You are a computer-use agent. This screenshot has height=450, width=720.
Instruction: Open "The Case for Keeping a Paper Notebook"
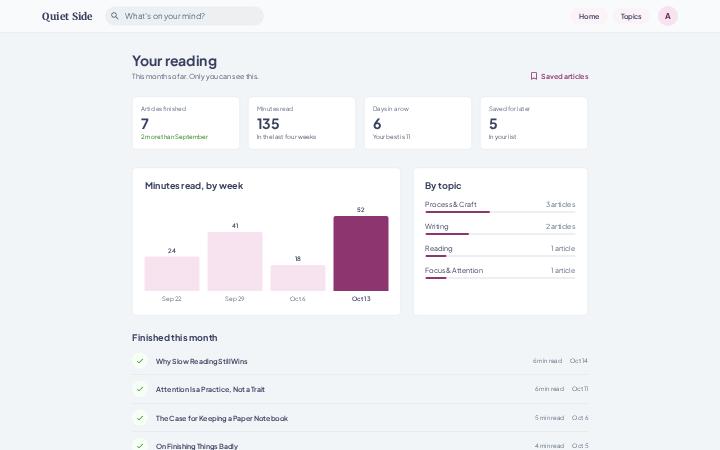tap(222, 418)
